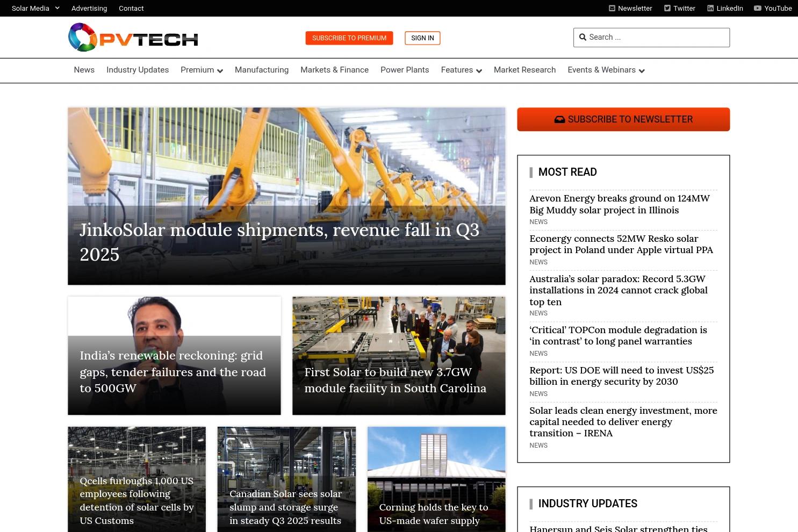
Task: Read Solar leads clean energy investment article
Action: tap(623, 422)
